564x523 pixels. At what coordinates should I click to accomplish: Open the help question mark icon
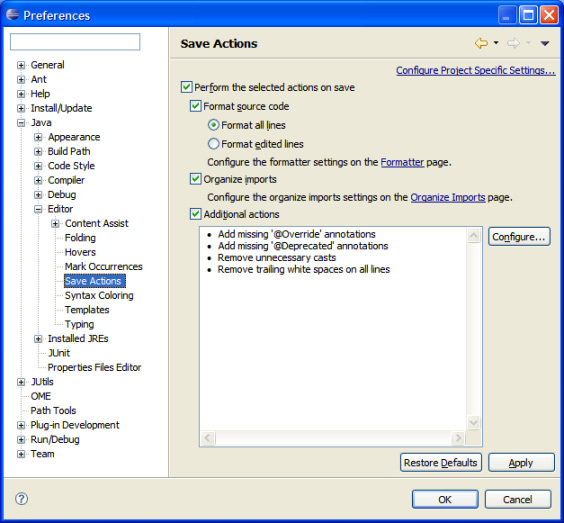click(x=21, y=499)
